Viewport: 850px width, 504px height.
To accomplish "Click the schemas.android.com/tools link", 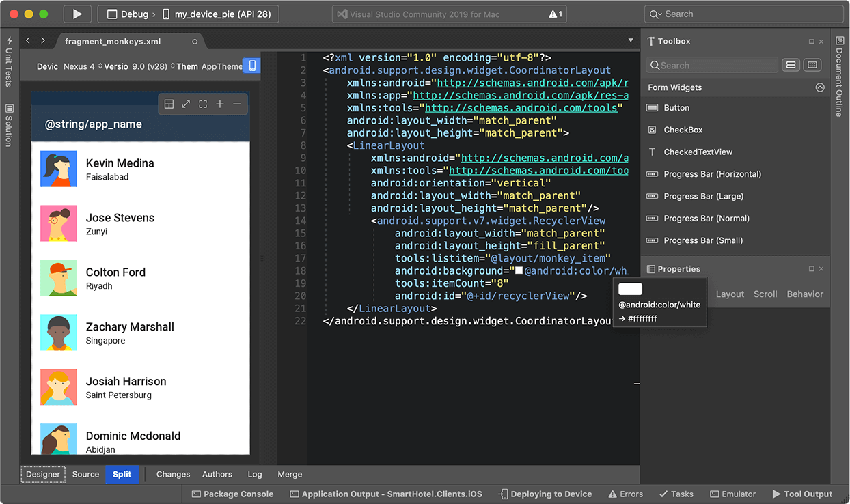I will coord(523,108).
